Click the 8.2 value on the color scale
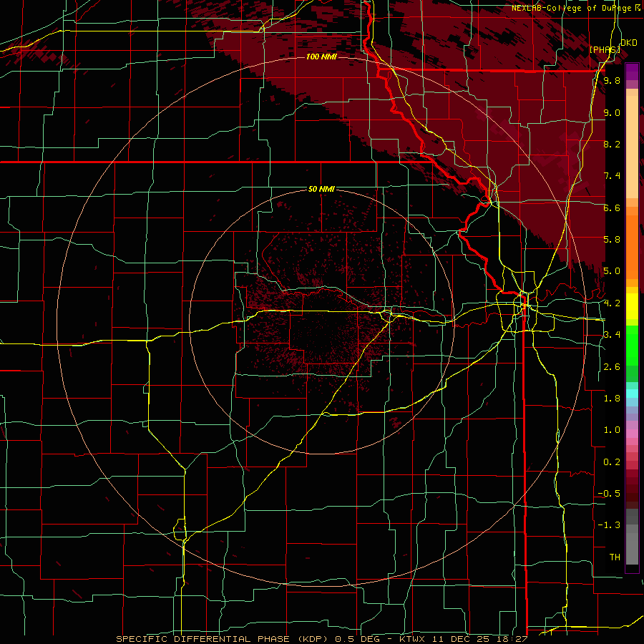Screen dimensions: 644x644 tap(612, 144)
